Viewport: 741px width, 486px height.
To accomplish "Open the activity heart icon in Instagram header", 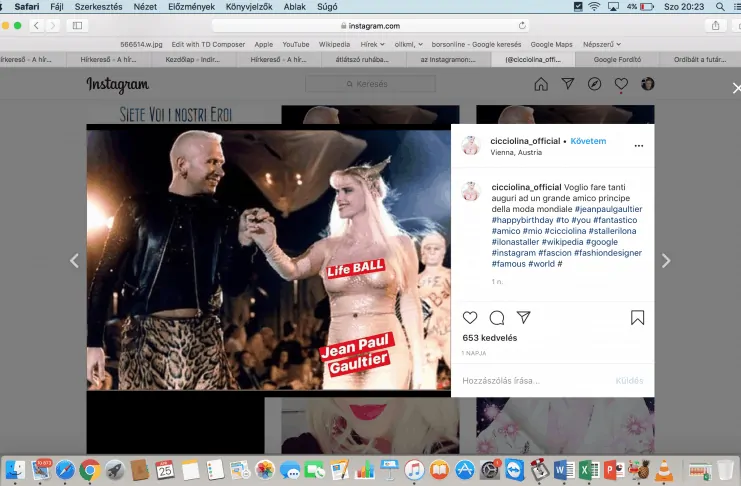I will point(621,84).
